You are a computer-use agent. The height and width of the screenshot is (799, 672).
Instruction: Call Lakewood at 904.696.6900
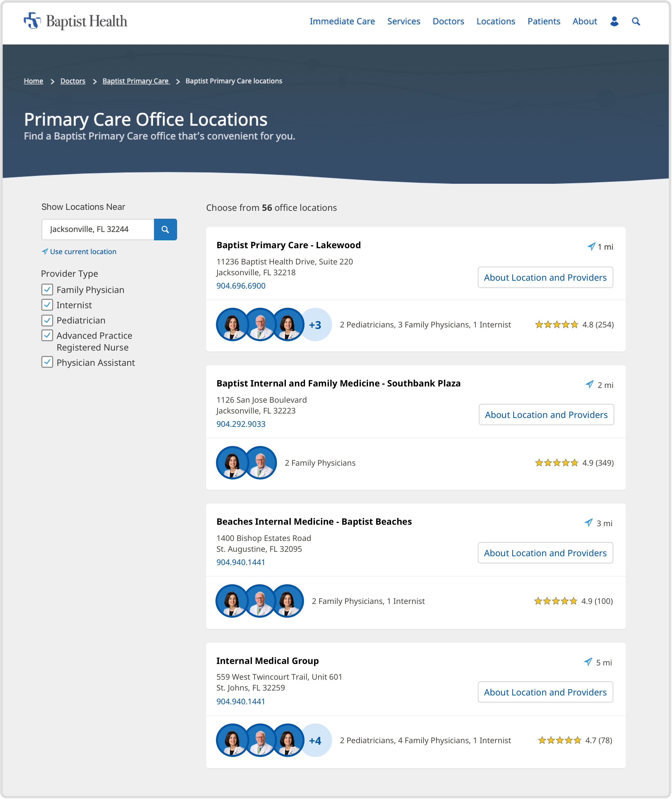[x=241, y=286]
